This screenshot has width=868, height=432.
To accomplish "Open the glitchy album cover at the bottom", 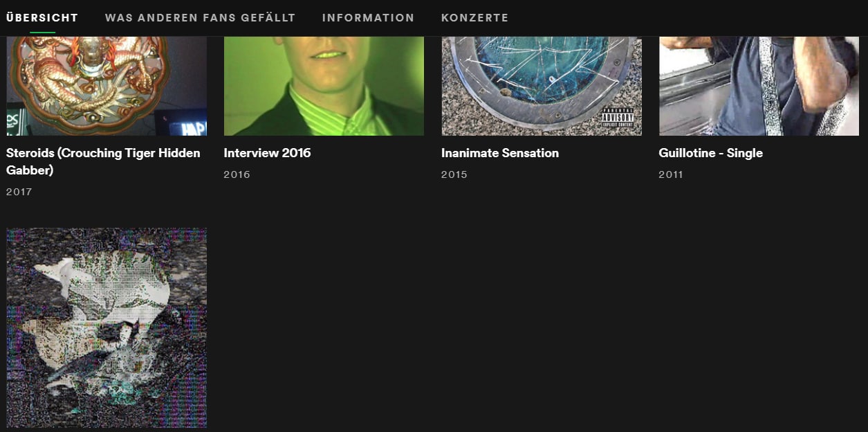I will pos(107,328).
